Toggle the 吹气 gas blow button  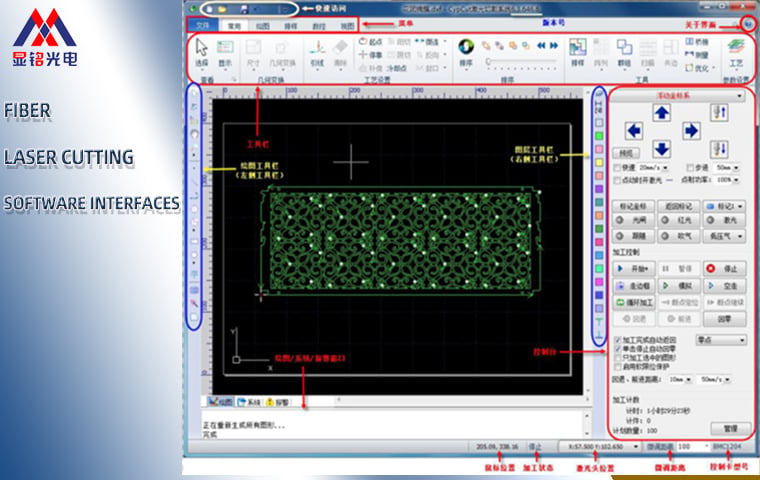(679, 236)
